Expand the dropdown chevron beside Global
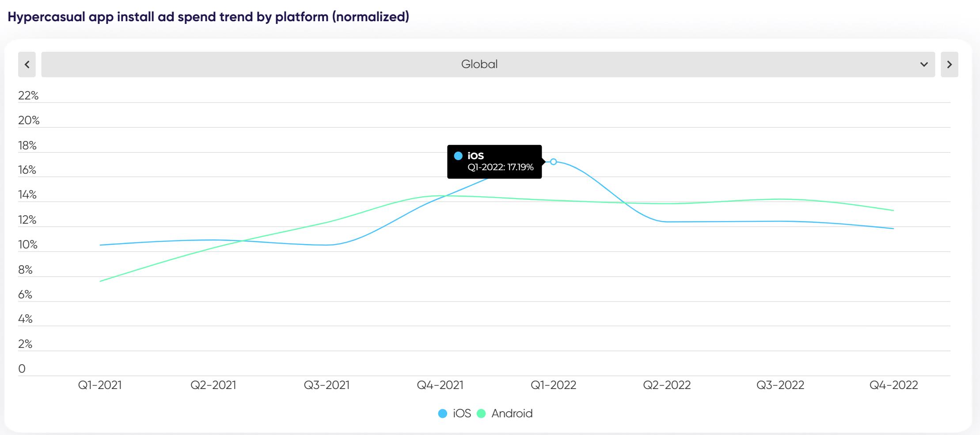 point(923,65)
